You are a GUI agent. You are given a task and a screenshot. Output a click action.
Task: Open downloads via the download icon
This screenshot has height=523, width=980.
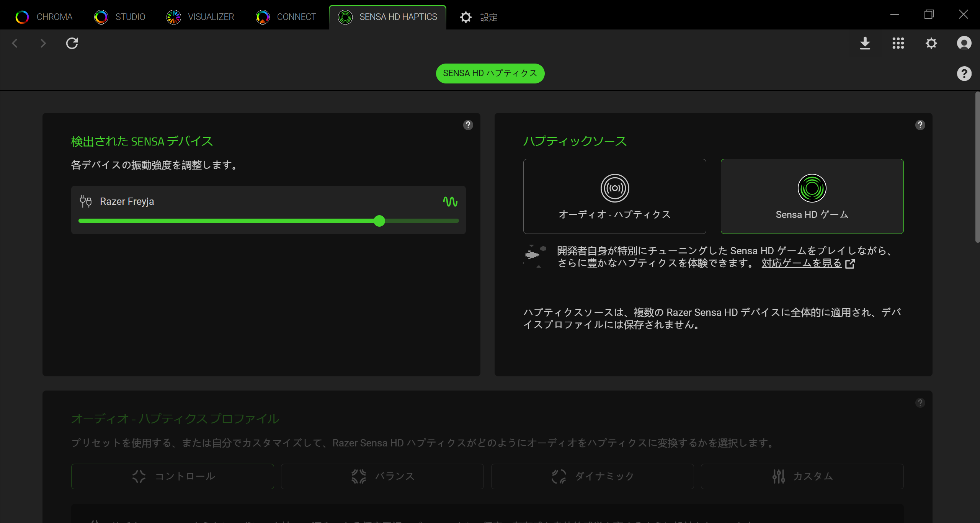(865, 43)
